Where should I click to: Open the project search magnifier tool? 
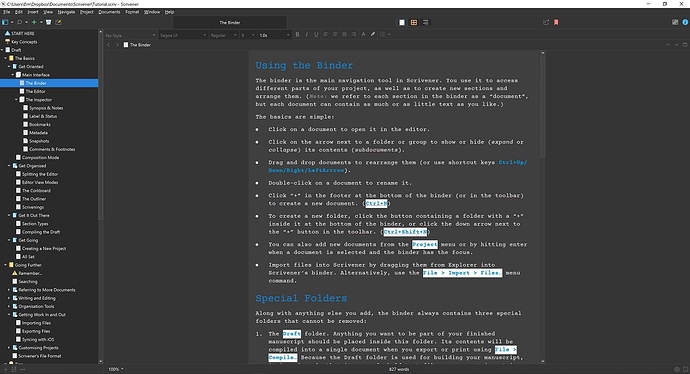19,22
